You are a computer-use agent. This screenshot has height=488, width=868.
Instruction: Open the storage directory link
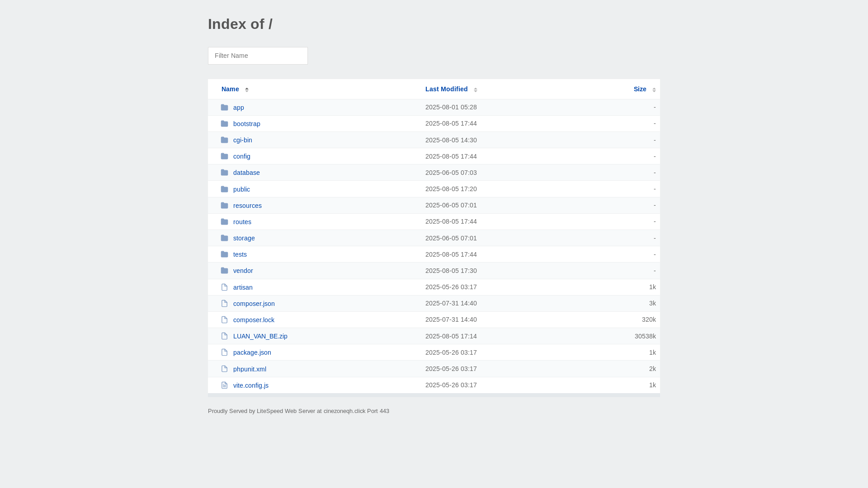tap(244, 238)
